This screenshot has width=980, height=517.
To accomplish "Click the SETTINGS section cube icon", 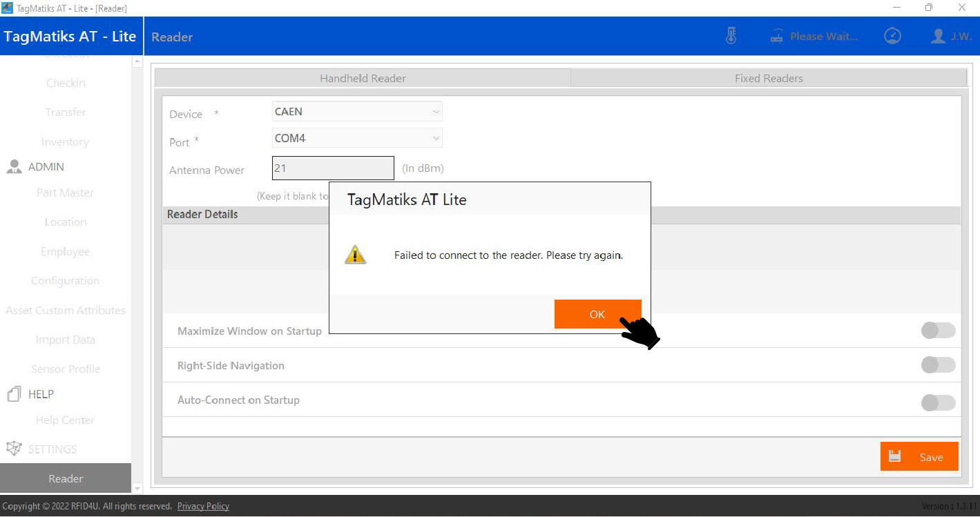I will point(14,449).
